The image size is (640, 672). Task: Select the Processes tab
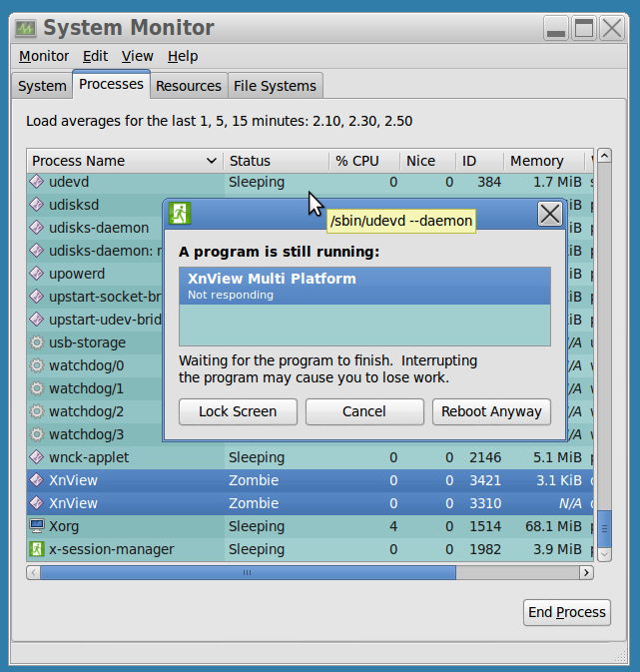click(x=111, y=85)
